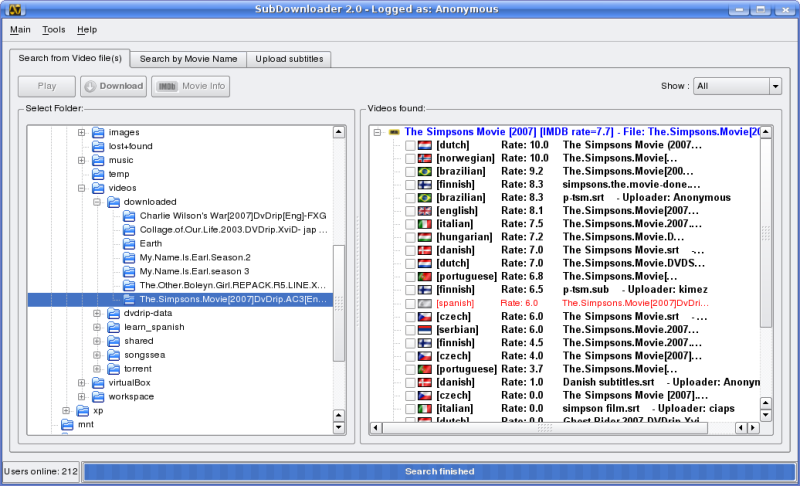Screen dimensions: 800x486
Task: Tick the english subtitle checkbox
Action: (x=410, y=211)
